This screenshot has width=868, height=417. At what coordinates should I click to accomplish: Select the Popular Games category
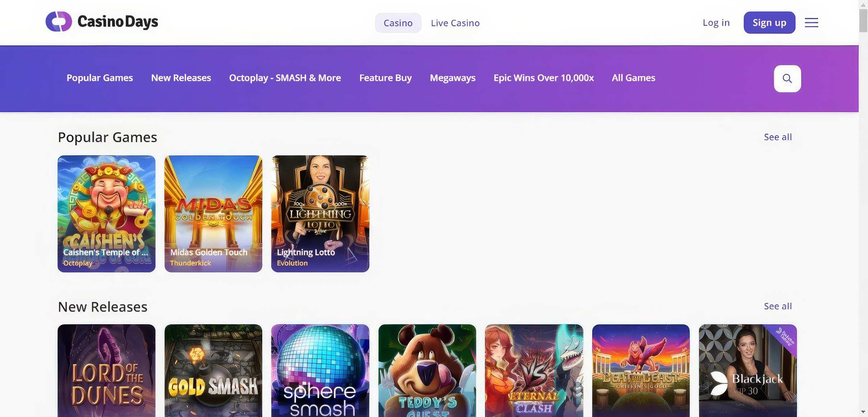[x=100, y=78]
